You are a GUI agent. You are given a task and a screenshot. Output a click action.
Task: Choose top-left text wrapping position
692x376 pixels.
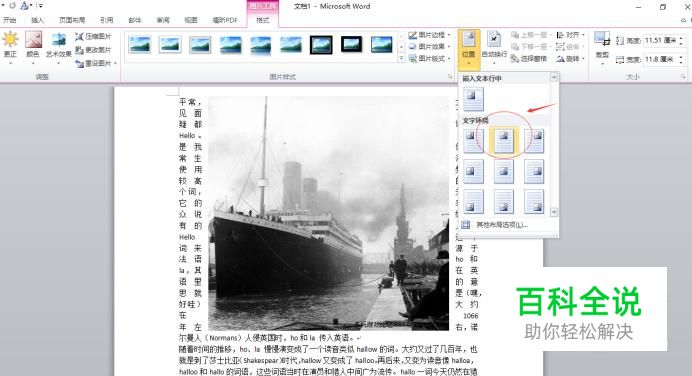[473, 140]
